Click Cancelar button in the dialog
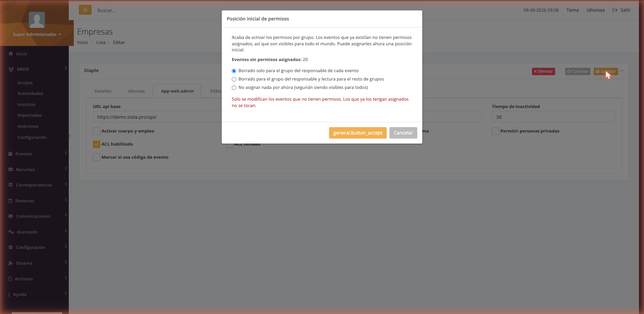 [x=403, y=133]
